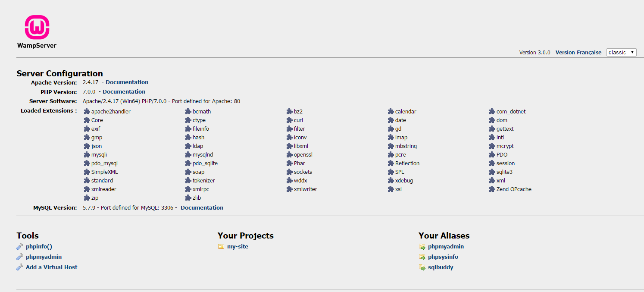Click the puzzle icon beside apache2handler

87,111
